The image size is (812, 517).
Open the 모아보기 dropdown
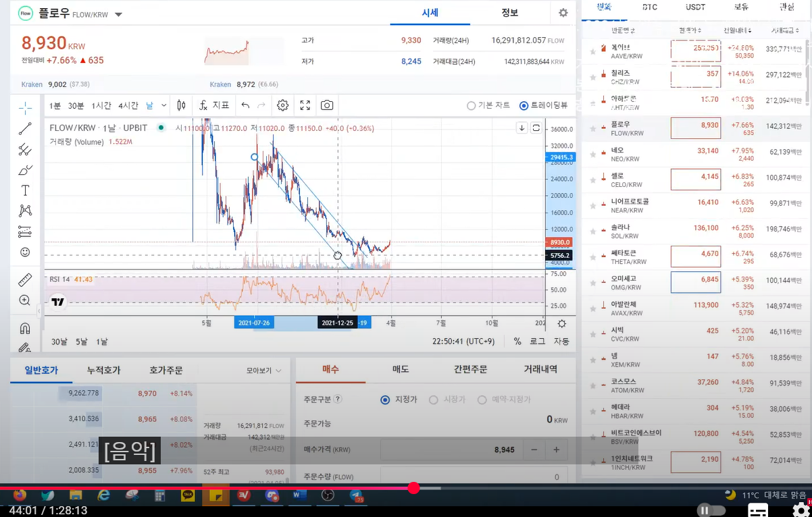pos(263,371)
